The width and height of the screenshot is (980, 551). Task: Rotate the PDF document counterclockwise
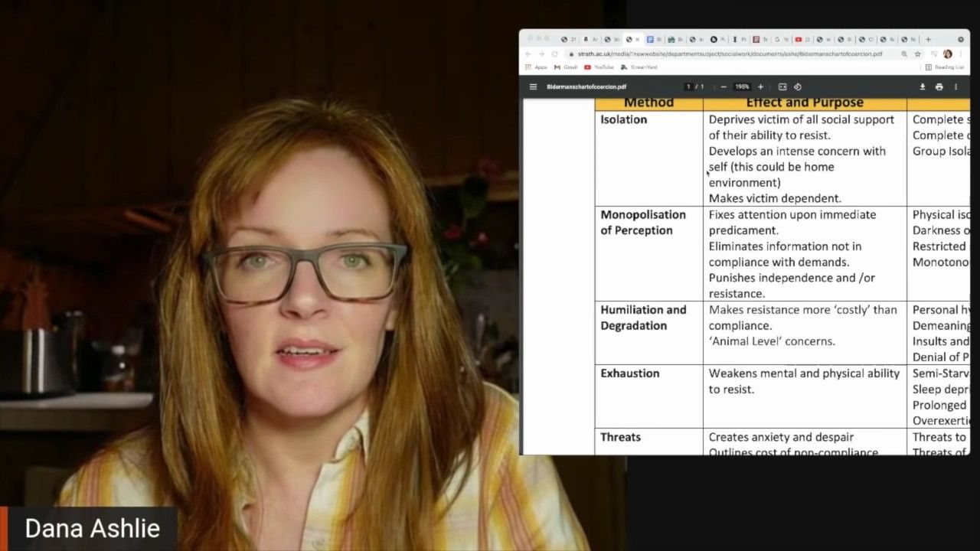point(797,87)
